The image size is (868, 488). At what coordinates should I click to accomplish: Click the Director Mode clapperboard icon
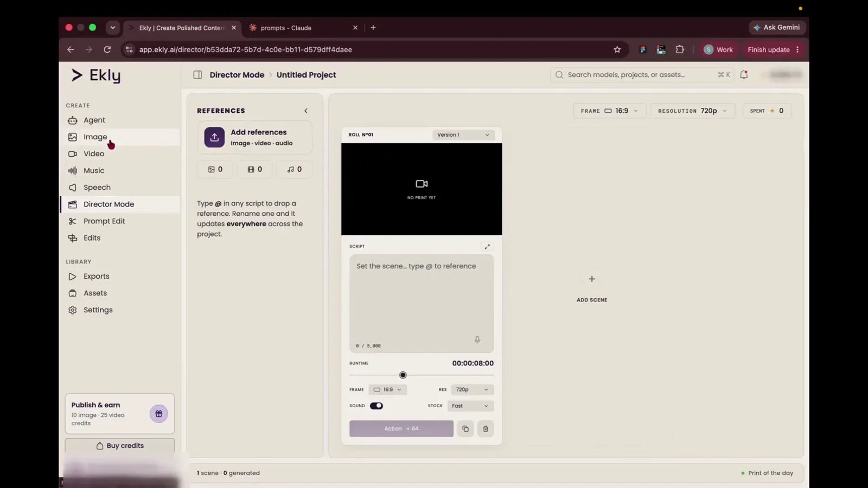point(73,204)
